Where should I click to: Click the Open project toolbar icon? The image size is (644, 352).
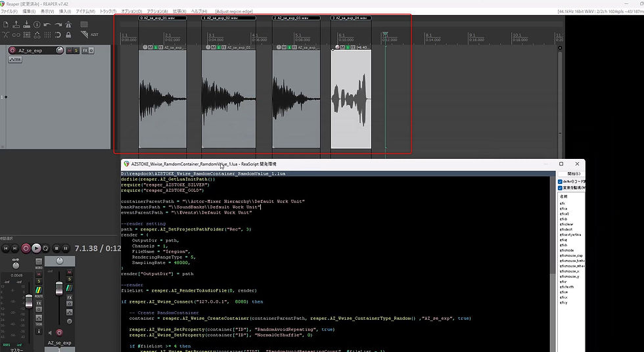coord(16,24)
